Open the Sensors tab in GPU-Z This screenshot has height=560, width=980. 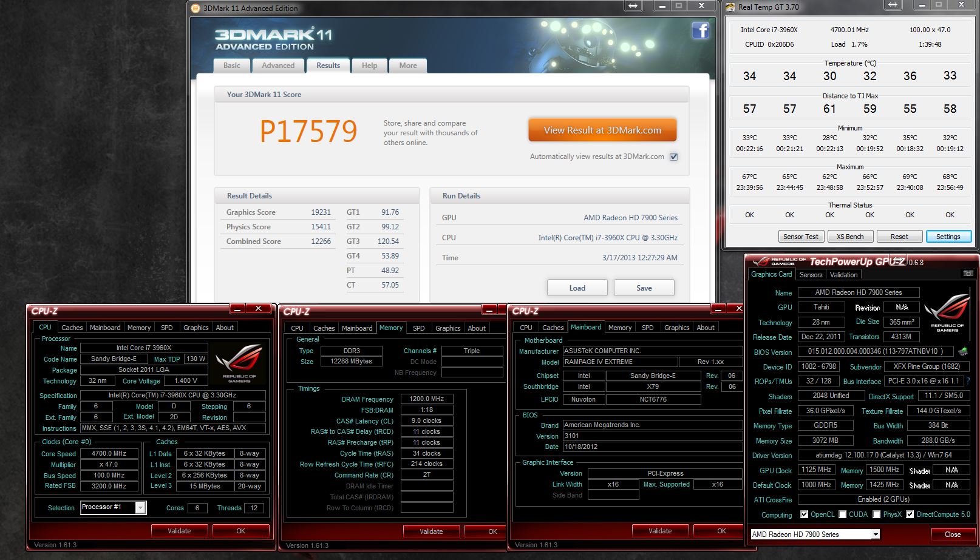[811, 275]
